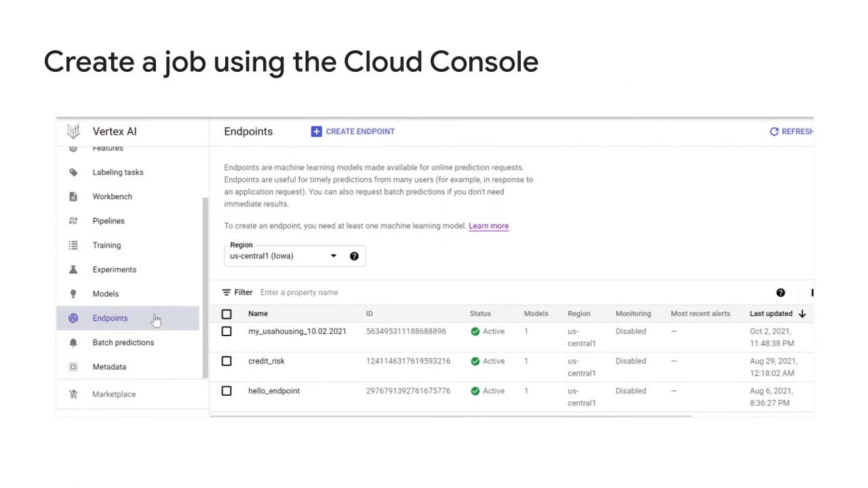Click Disabled monitoring cell for credit_risk
Screen dimensions: 868x488
631,361
